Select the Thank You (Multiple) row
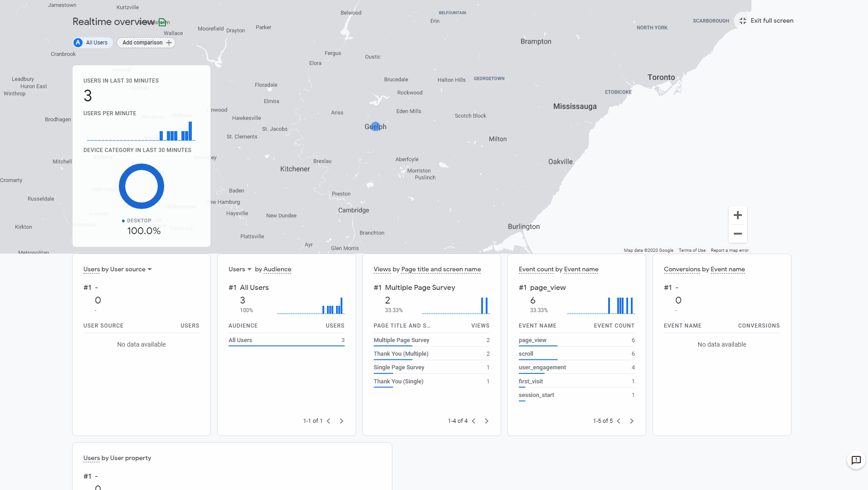 click(432, 354)
